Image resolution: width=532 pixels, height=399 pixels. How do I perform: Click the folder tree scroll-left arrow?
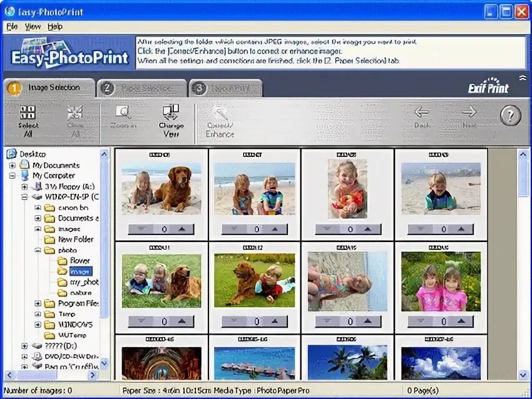coord(9,375)
